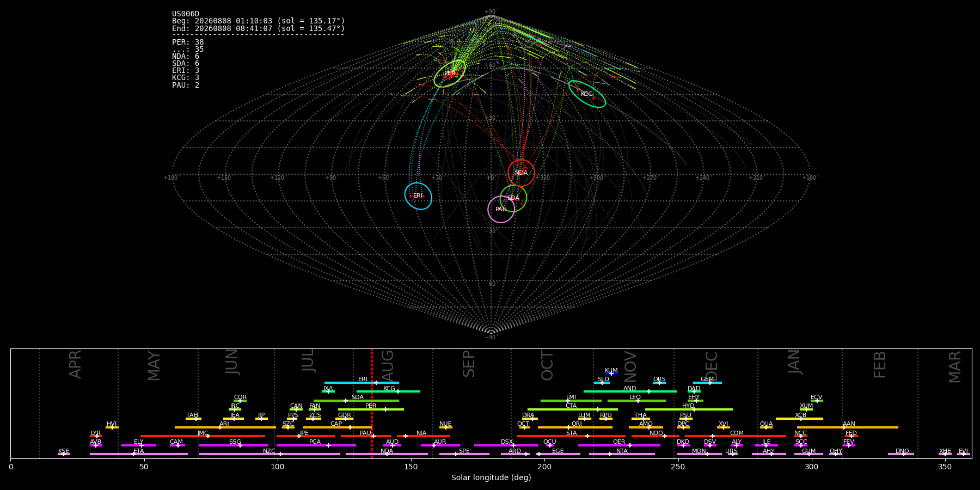Select the green SDA radiant circle
This screenshot has height=490, width=980.
click(513, 198)
